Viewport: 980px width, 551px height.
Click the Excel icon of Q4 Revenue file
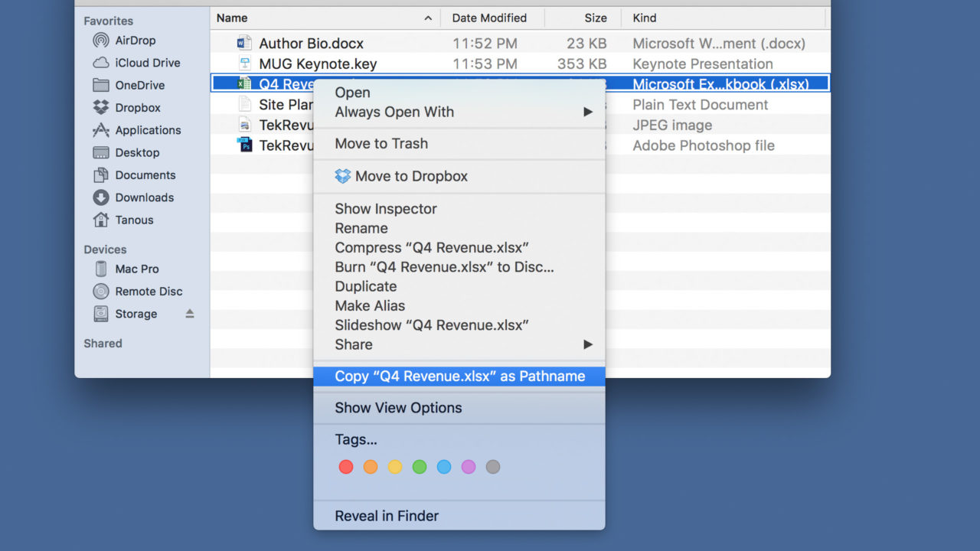244,84
